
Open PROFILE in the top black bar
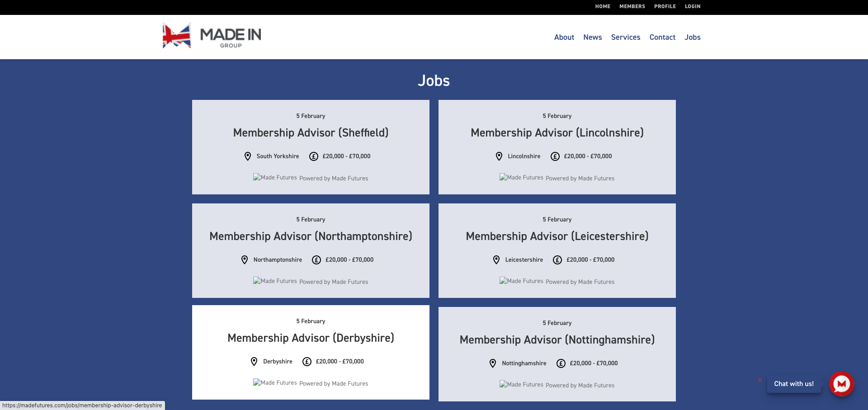(x=665, y=6)
